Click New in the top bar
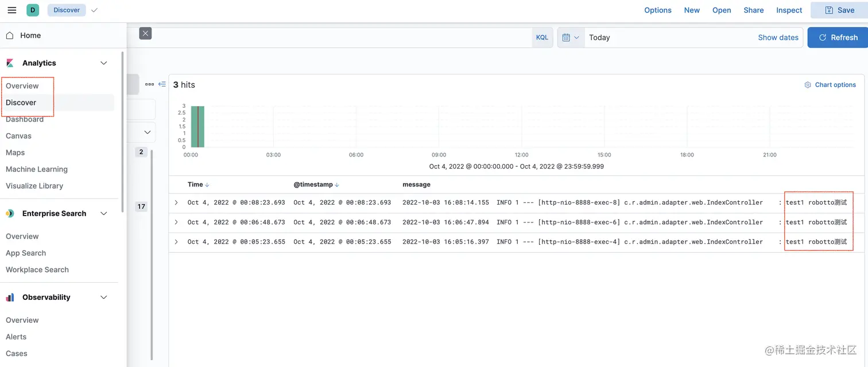 [x=692, y=10]
